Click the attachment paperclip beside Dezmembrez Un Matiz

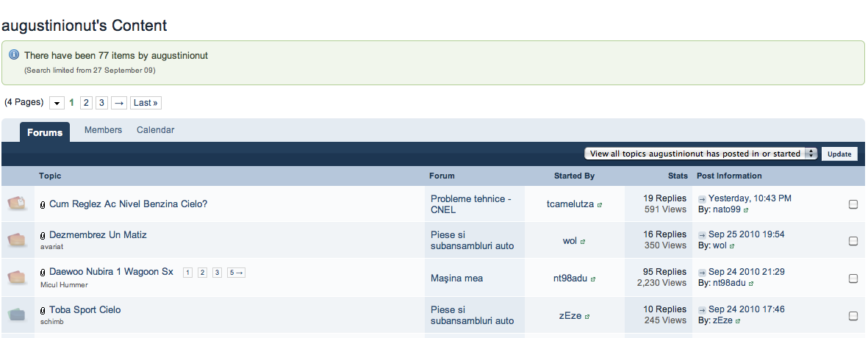tap(43, 236)
